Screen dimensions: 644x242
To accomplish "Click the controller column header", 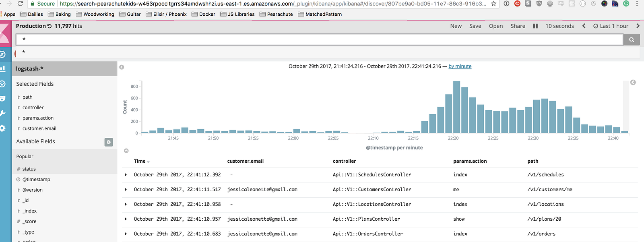I will click(345, 161).
